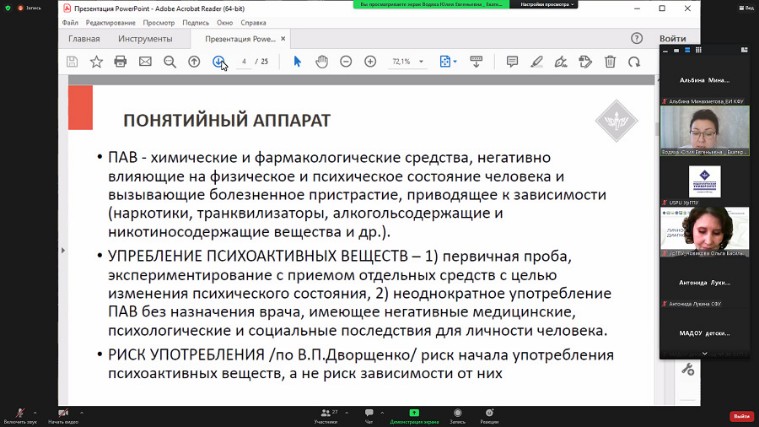Zoom out with the minus icon
The image size is (759, 427).
[x=346, y=62]
